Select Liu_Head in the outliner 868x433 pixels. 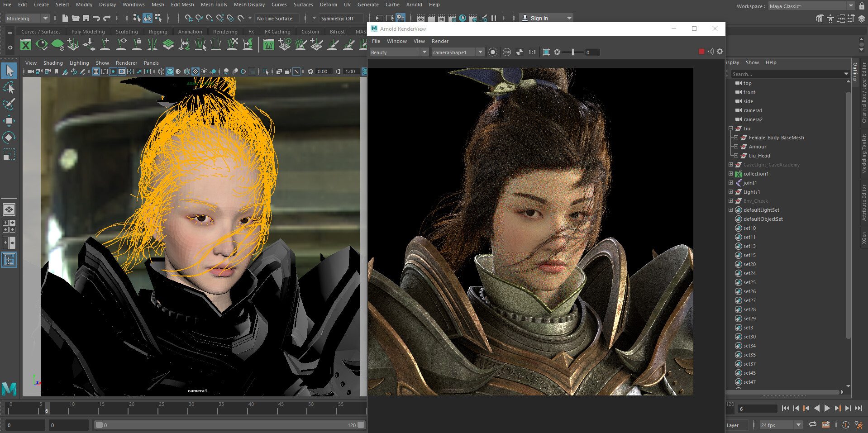click(759, 156)
